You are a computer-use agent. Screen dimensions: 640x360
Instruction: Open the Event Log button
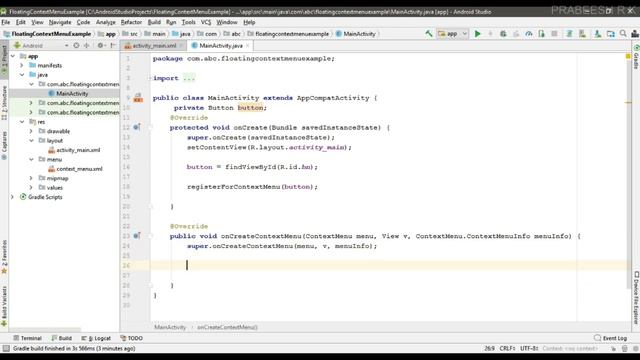[x=610, y=338]
